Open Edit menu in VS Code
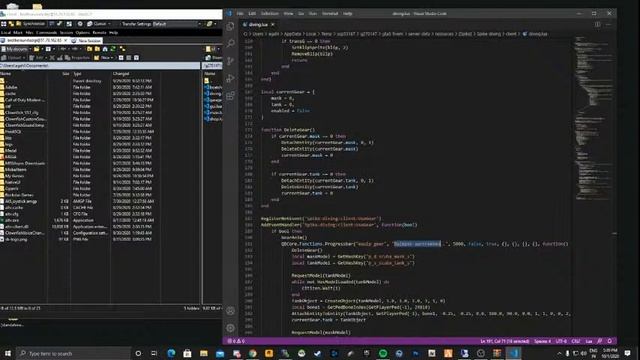Screen dimensions: 640x360 tap(252, 13)
